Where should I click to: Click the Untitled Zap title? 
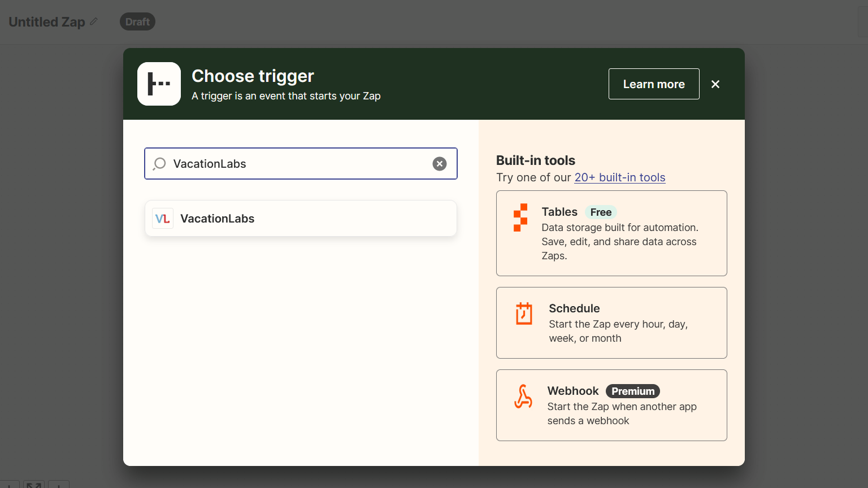(x=47, y=22)
